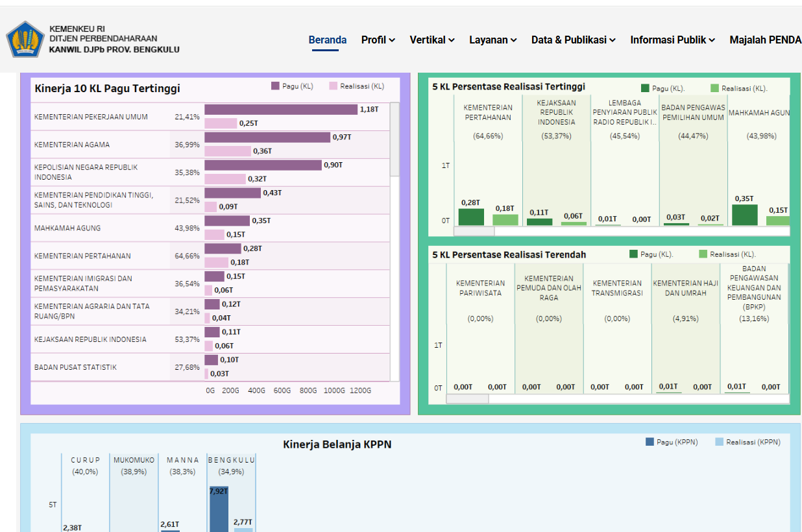Viewport: 802px width, 532px height.
Task: Expand the Profil dropdown menu
Action: (x=378, y=40)
